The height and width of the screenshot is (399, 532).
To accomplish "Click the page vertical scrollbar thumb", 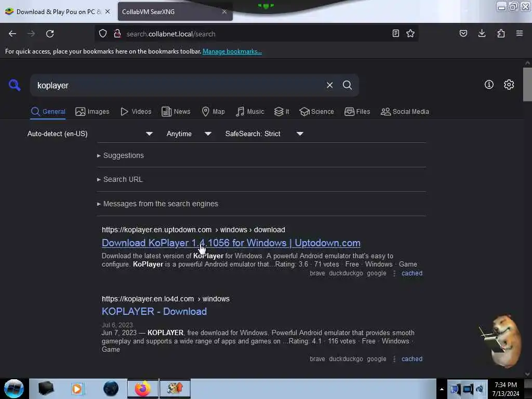I will tap(527, 84).
